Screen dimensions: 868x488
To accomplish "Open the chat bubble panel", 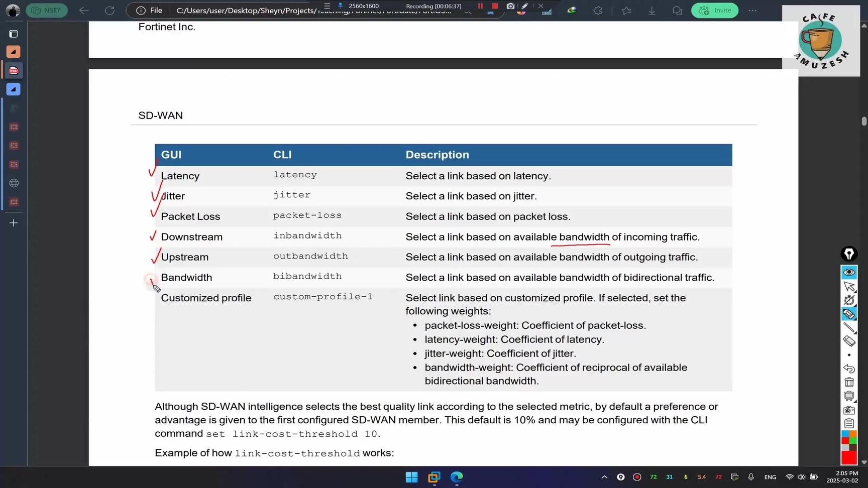I will click(x=677, y=10).
